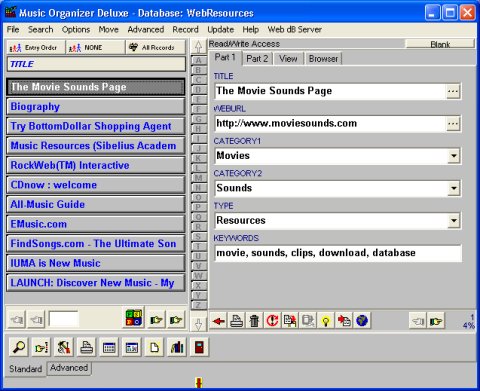480x391 pixels.
Task: Open the Record menu
Action: coord(185,30)
